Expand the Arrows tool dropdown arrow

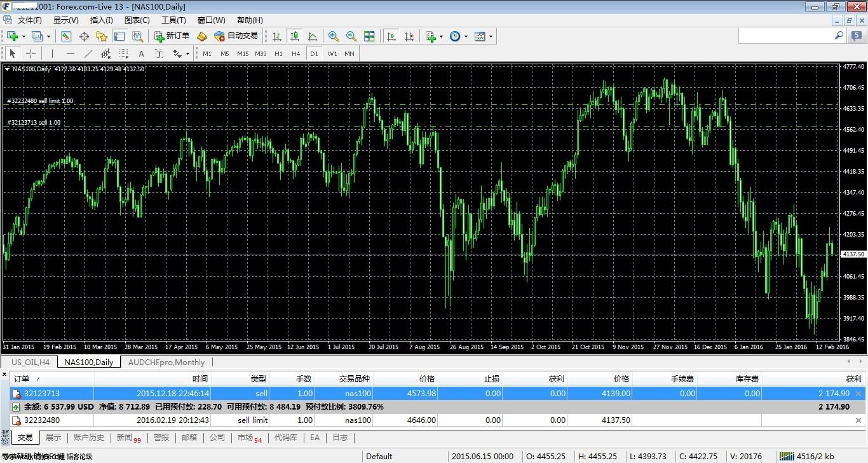(x=188, y=53)
